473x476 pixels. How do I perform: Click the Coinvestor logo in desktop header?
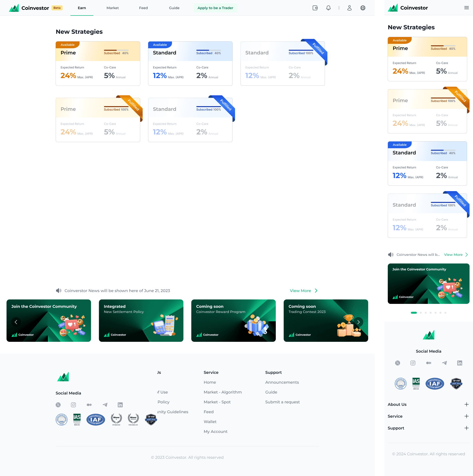point(29,8)
